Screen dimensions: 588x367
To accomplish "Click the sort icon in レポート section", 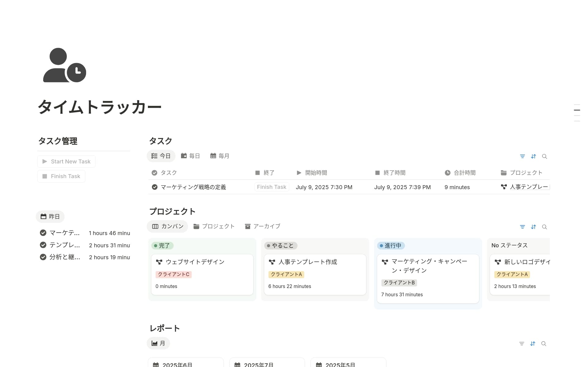I will (533, 344).
